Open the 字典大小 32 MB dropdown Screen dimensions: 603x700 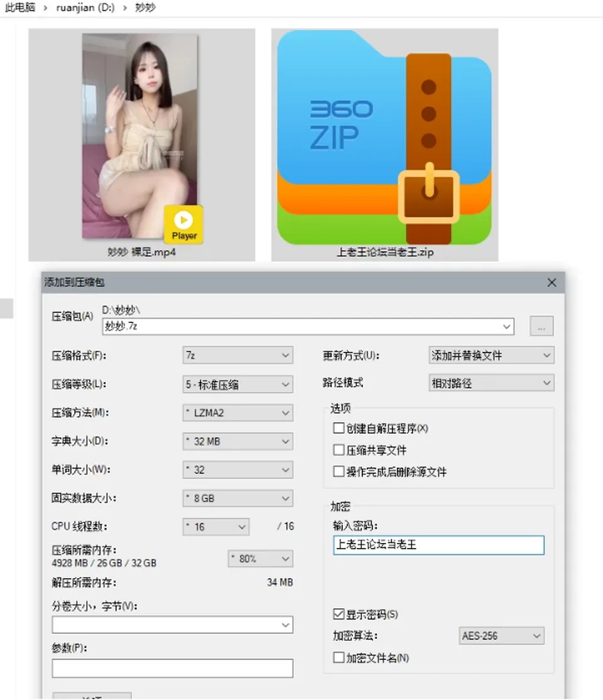237,442
